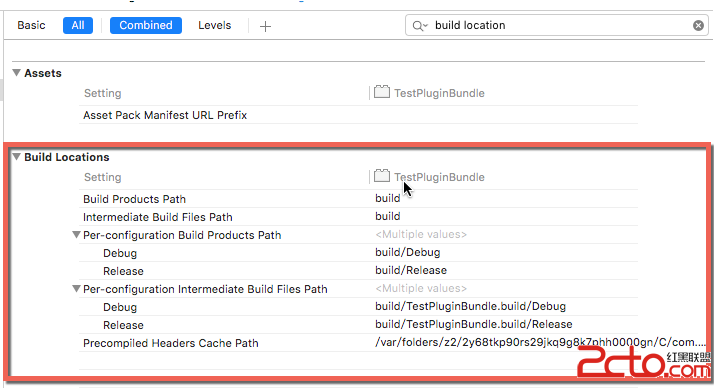The height and width of the screenshot is (388, 714).
Task: Switch to the Basic settings filter
Action: tap(31, 25)
